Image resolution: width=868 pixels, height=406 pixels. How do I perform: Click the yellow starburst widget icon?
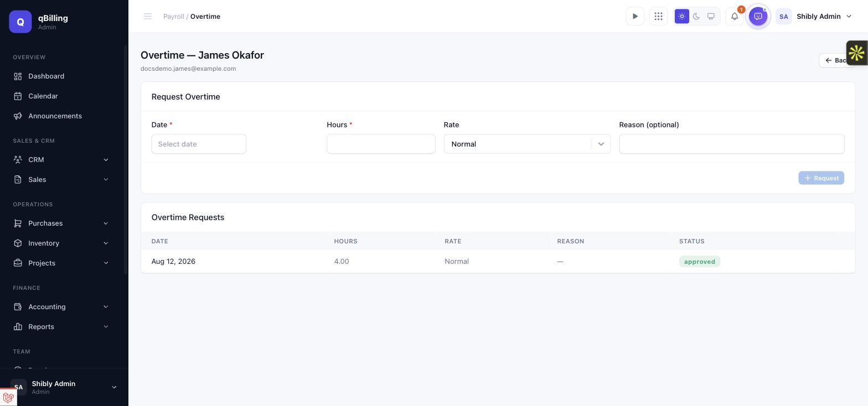tap(857, 53)
